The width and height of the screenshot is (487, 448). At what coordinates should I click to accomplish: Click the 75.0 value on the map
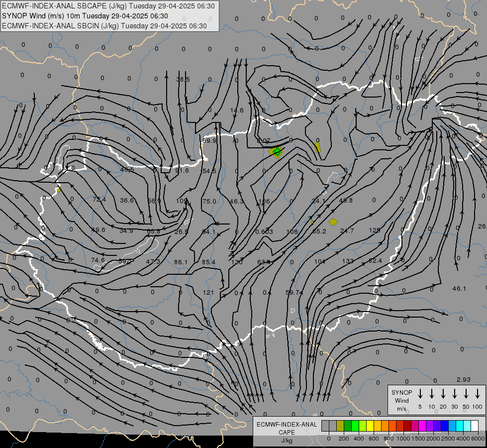click(209, 201)
